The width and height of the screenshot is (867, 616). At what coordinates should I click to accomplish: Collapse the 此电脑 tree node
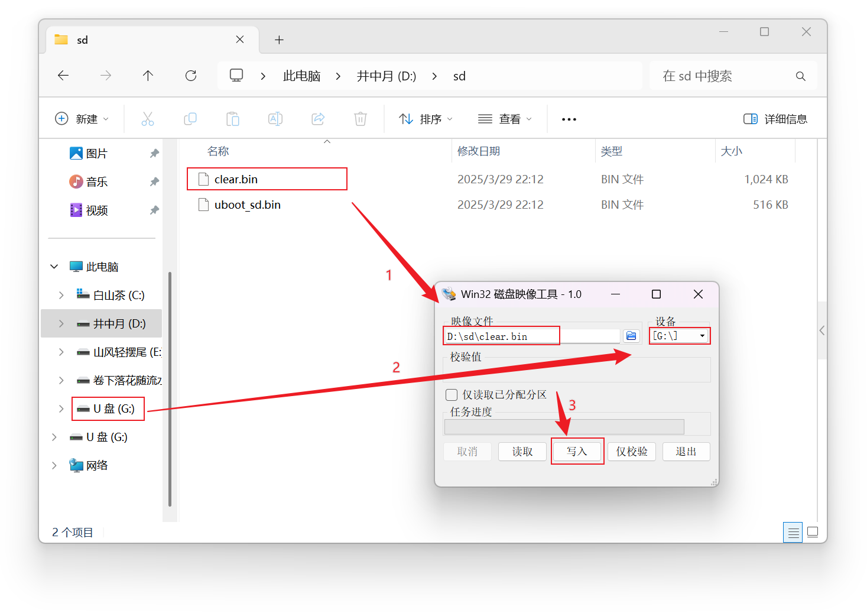54,266
